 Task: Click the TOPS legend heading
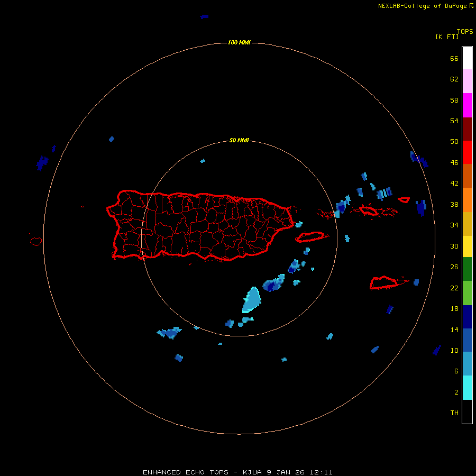(x=465, y=31)
